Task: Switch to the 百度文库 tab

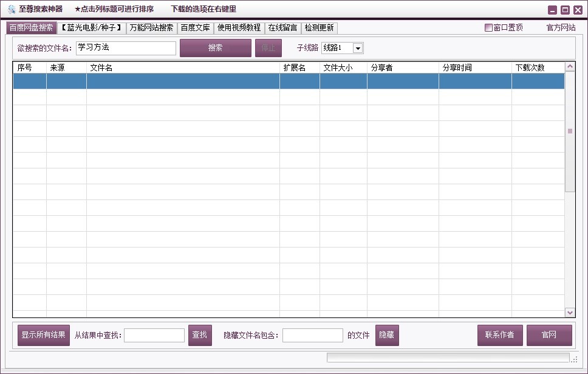Action: [x=196, y=28]
